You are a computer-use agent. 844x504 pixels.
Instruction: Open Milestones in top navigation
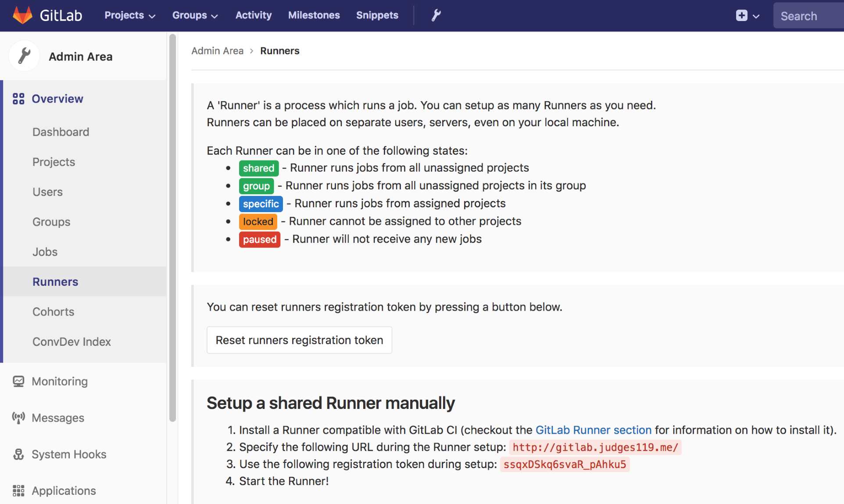click(314, 15)
